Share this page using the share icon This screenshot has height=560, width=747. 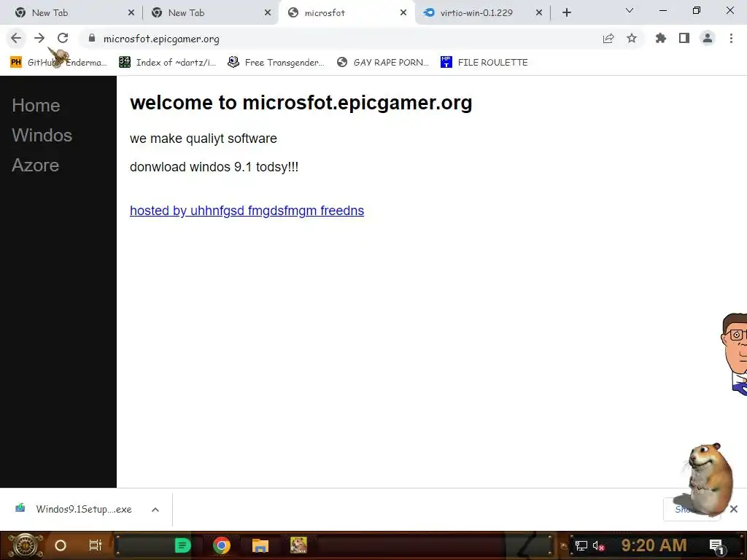pos(608,38)
